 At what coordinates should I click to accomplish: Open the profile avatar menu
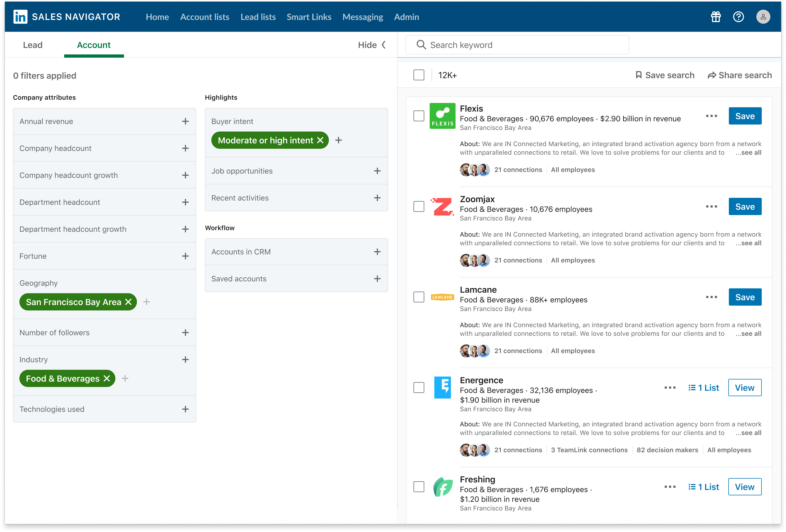click(x=763, y=16)
